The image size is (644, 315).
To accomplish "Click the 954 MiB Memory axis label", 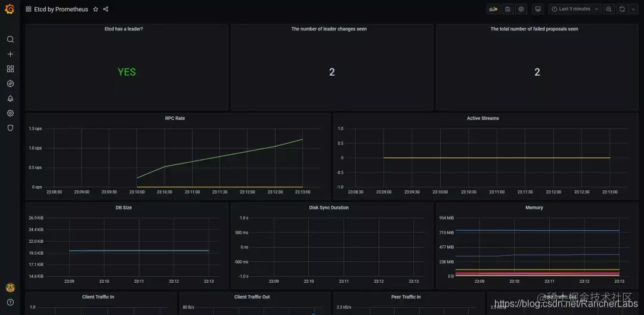I will (x=447, y=218).
